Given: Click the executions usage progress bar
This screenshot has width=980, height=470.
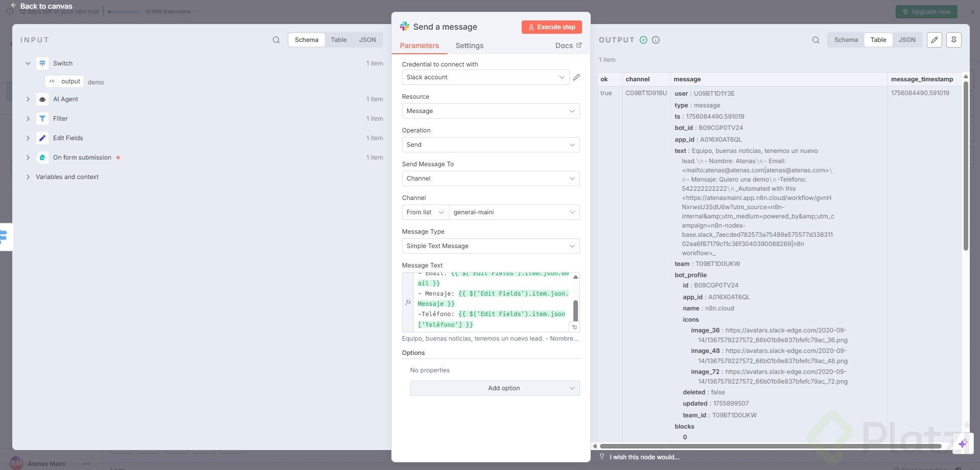Looking at the screenshot, I should [x=124, y=12].
